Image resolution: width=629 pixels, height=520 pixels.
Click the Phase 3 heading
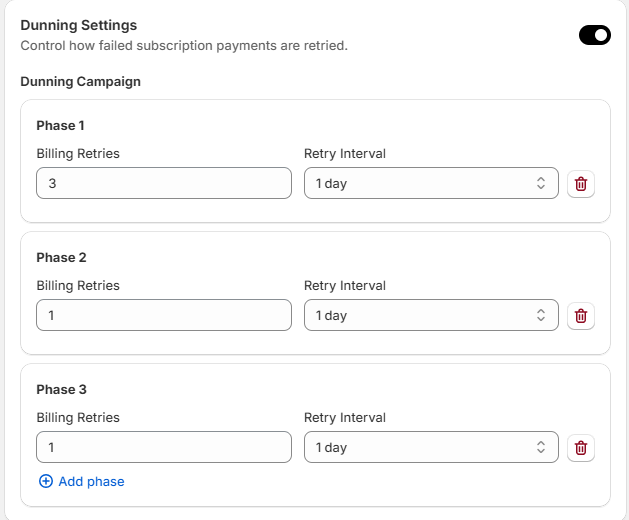(61, 389)
